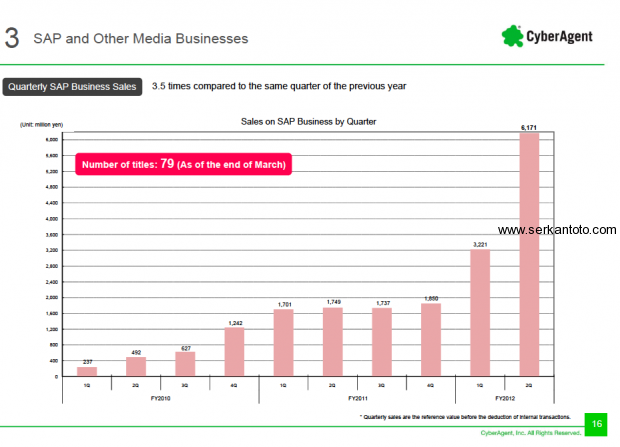The image size is (620, 447).
Task: Select the 237 value label
Action: coord(87,362)
